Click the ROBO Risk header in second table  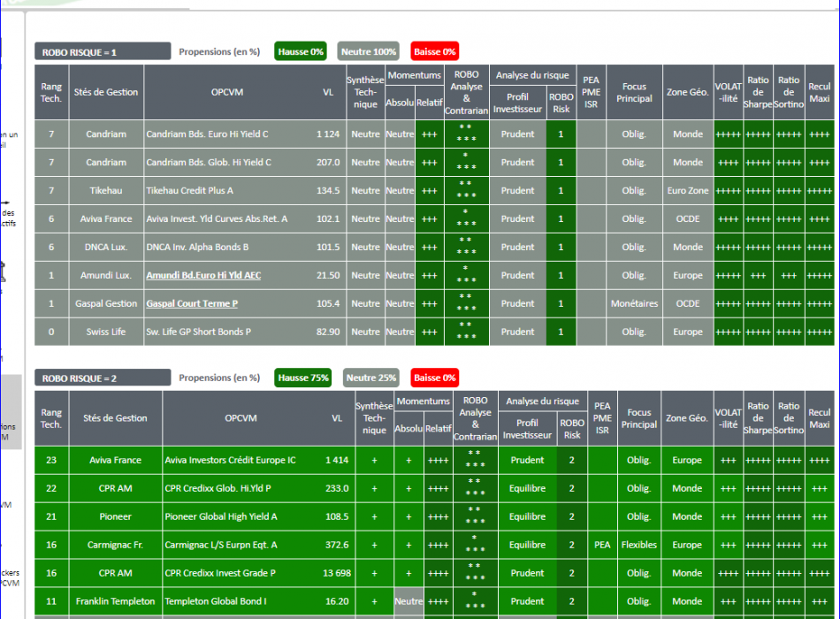571,429
